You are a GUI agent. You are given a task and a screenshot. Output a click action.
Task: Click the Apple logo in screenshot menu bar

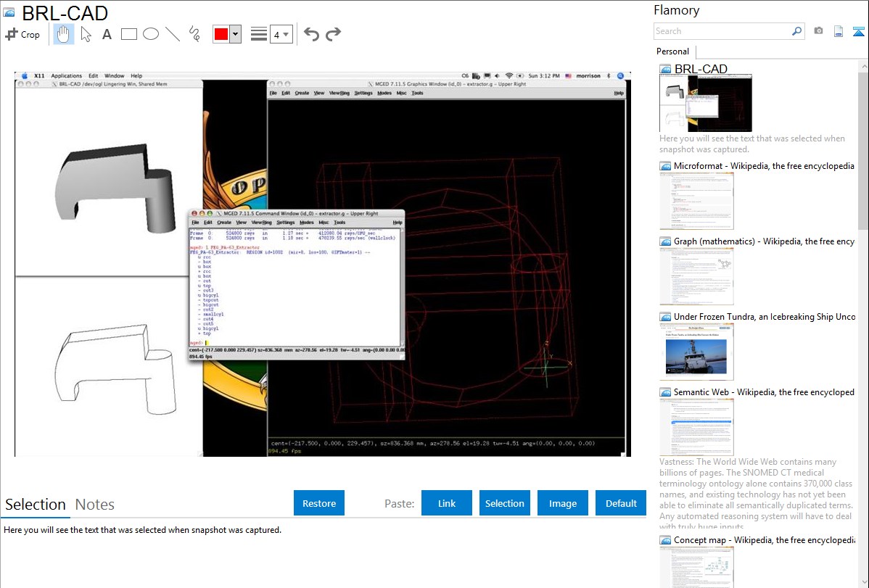tap(25, 76)
